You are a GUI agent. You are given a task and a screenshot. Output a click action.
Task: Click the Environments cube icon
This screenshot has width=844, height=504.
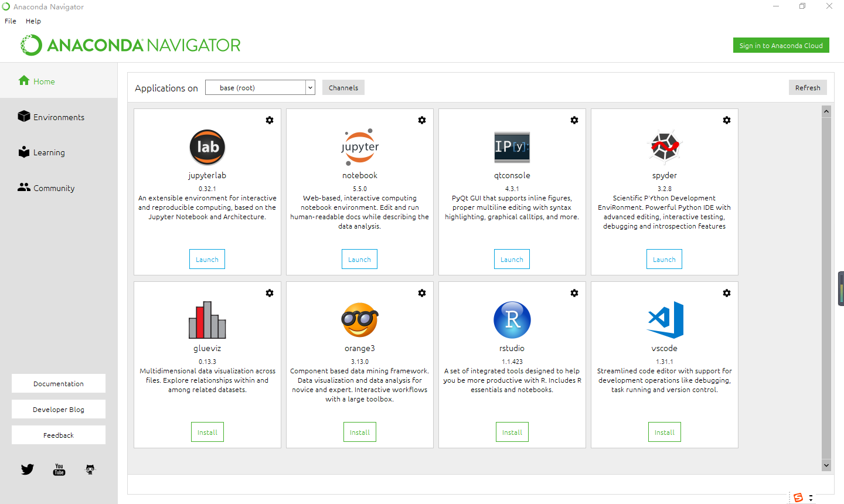(x=24, y=116)
